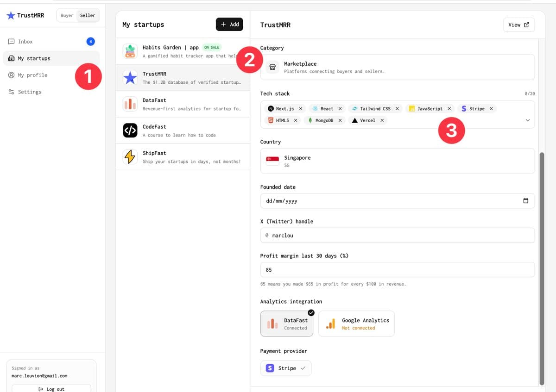Click the Google Analytics logo icon
The height and width of the screenshot is (392, 556).
tap(330, 324)
